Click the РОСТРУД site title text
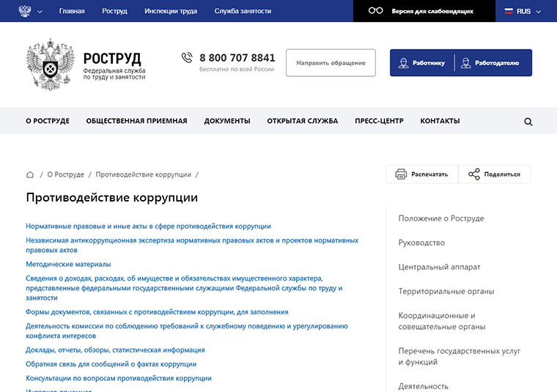Viewport: 557px width, 392px height. coord(112,59)
